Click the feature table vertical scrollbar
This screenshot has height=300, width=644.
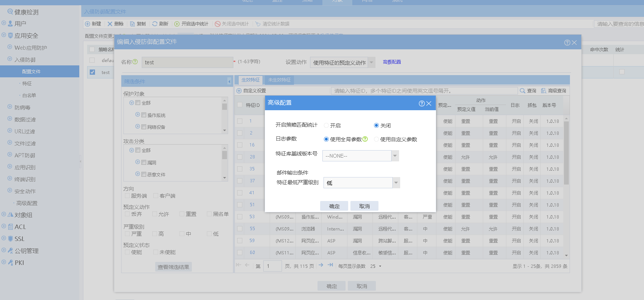pos(566,153)
